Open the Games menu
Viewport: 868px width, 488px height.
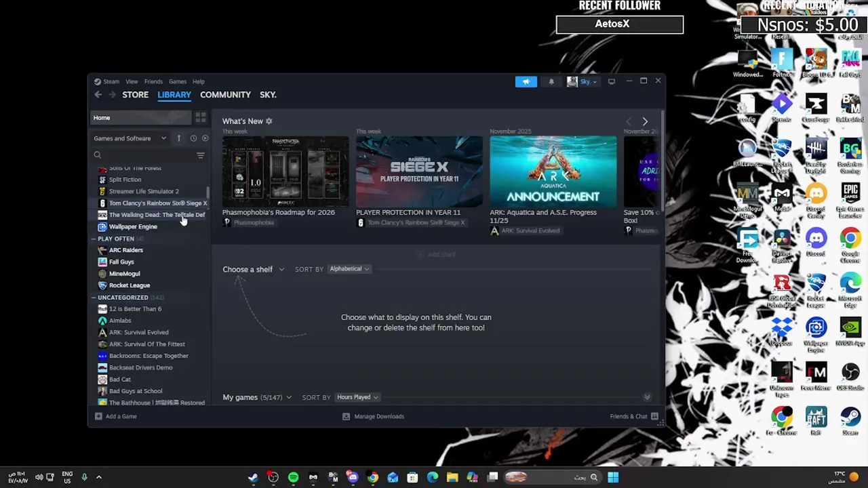(178, 81)
